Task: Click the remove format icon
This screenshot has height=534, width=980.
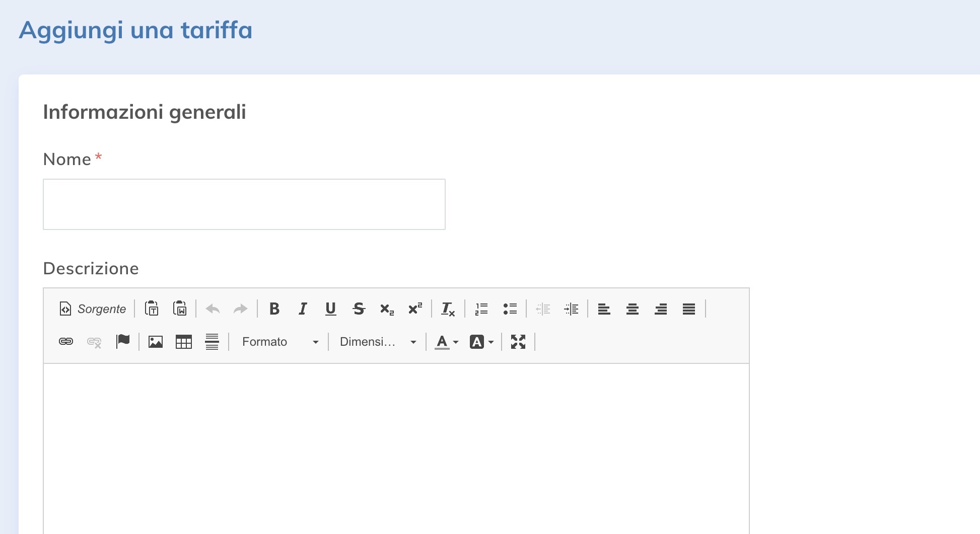Action: pos(448,309)
